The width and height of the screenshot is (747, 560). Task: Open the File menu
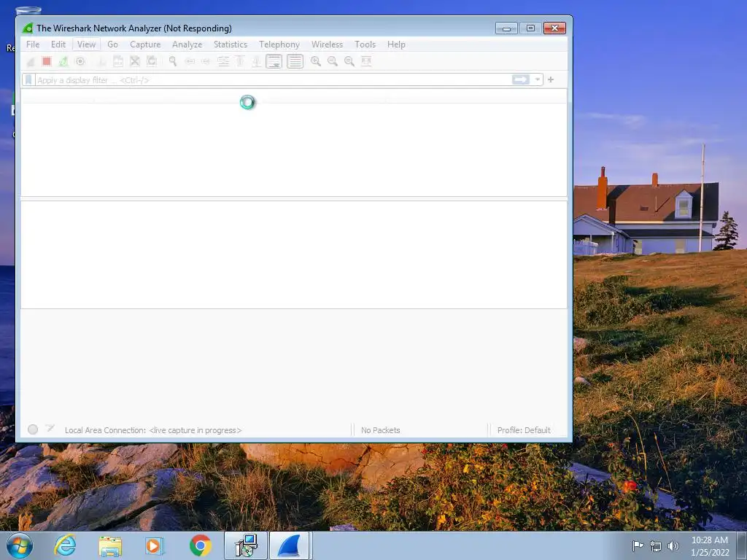point(33,44)
